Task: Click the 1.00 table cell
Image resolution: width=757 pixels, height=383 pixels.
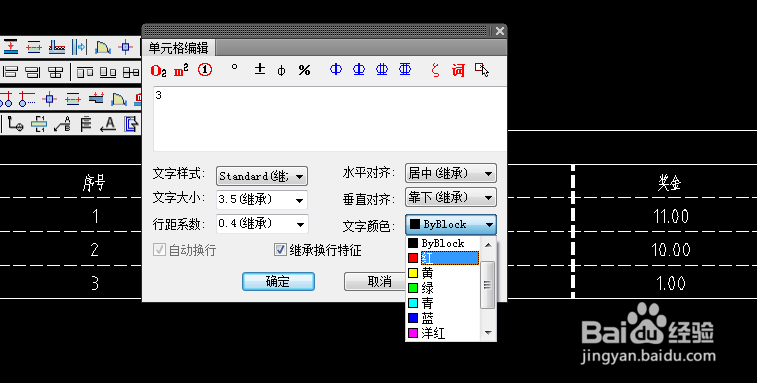Action: point(670,283)
